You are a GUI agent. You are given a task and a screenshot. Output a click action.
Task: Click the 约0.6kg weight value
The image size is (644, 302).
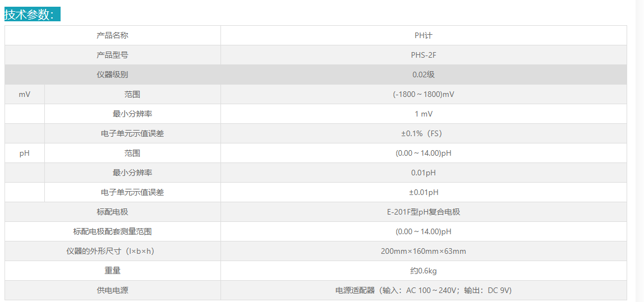pos(423,271)
